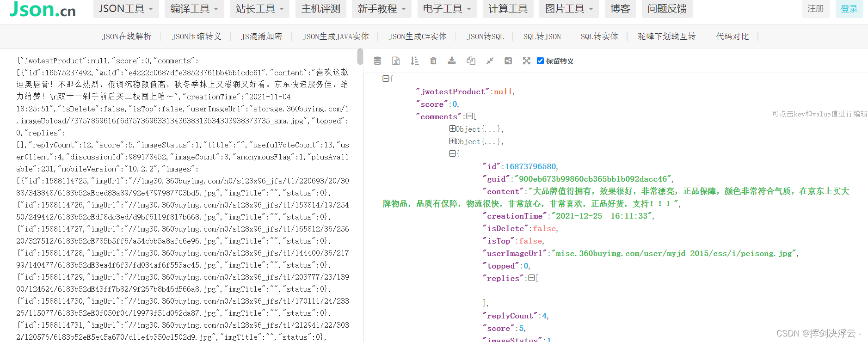Open the JSON工具 dropdown menu
Viewport: 868px width, 342px height.
(x=126, y=9)
